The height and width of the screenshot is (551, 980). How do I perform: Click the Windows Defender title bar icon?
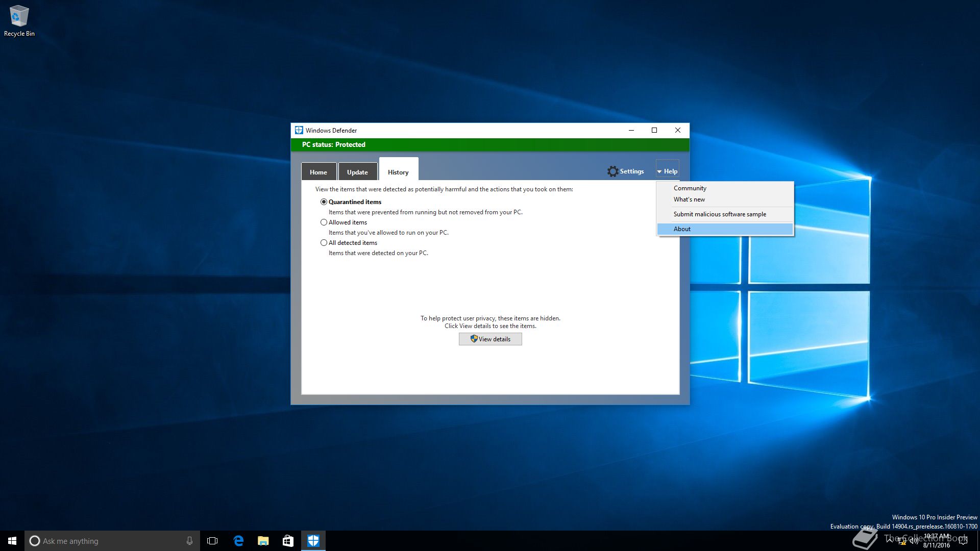pos(299,130)
